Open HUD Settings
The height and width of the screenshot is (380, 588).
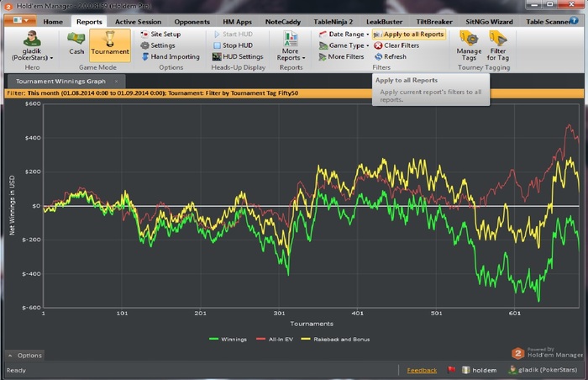click(x=238, y=56)
